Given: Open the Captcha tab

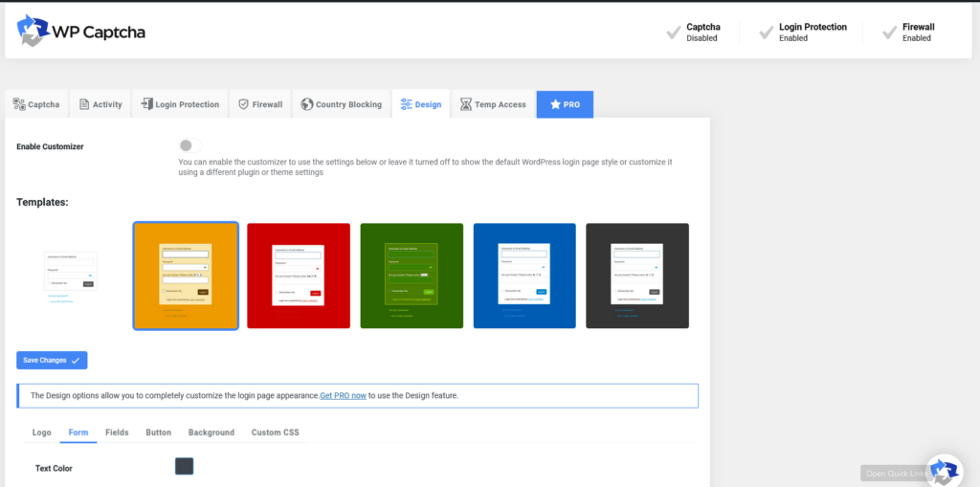Looking at the screenshot, I should 36,104.
